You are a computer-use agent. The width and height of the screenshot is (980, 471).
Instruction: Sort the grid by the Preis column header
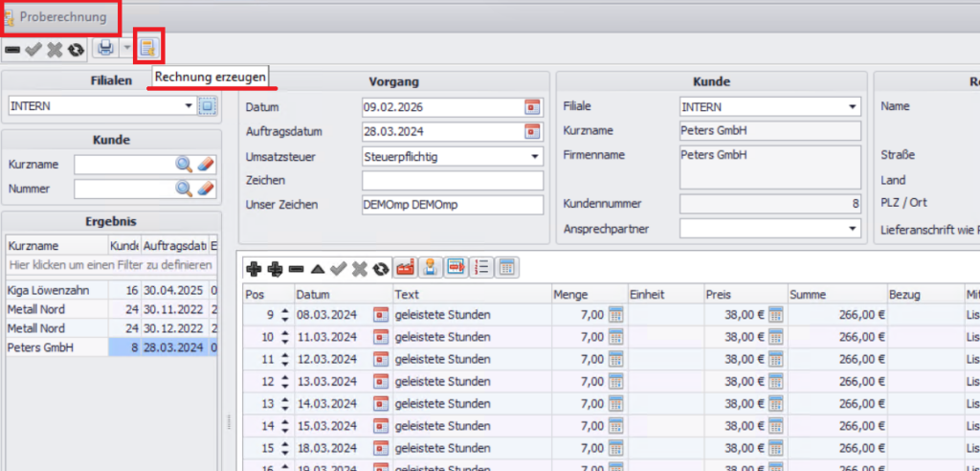(743, 294)
